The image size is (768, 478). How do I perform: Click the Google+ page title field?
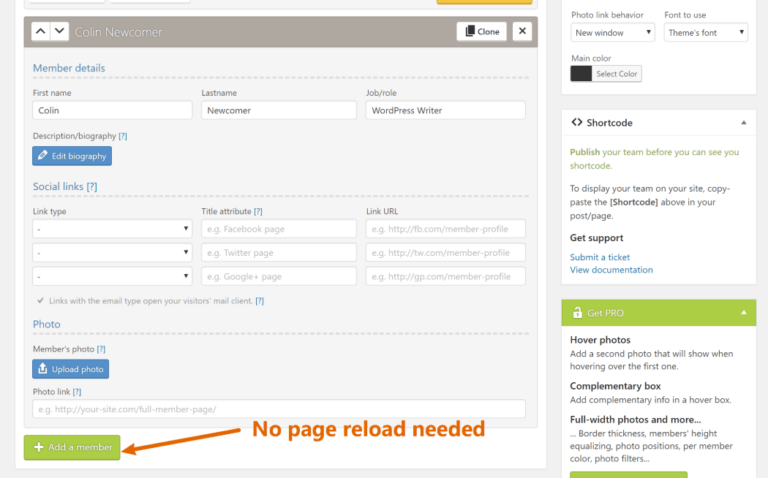279,276
